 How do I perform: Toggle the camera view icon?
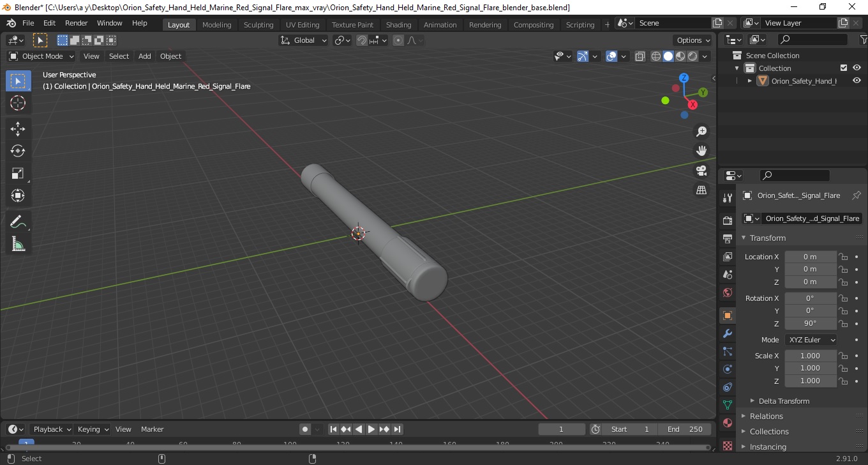click(701, 171)
